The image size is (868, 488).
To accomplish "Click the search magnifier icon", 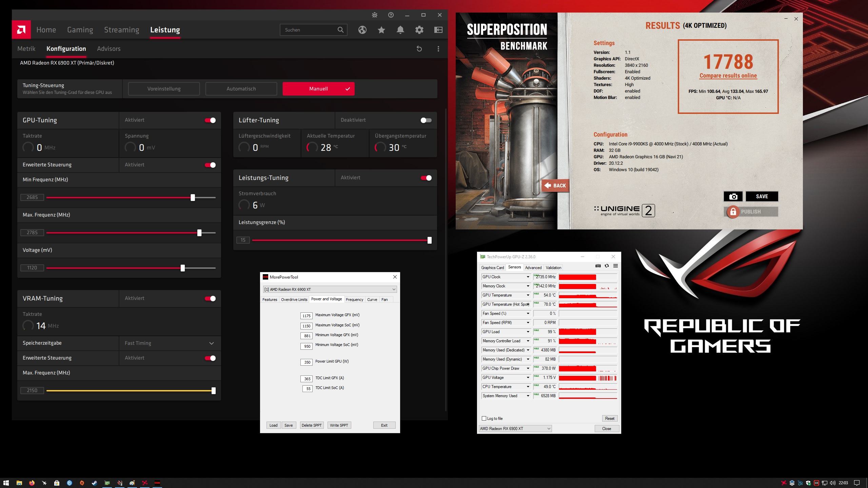I will [x=340, y=30].
